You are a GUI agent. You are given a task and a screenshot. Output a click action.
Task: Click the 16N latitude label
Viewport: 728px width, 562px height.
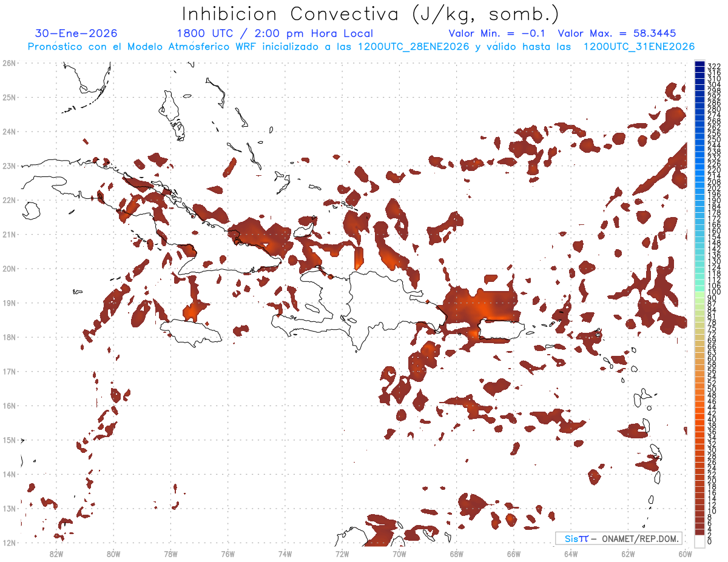tap(9, 406)
